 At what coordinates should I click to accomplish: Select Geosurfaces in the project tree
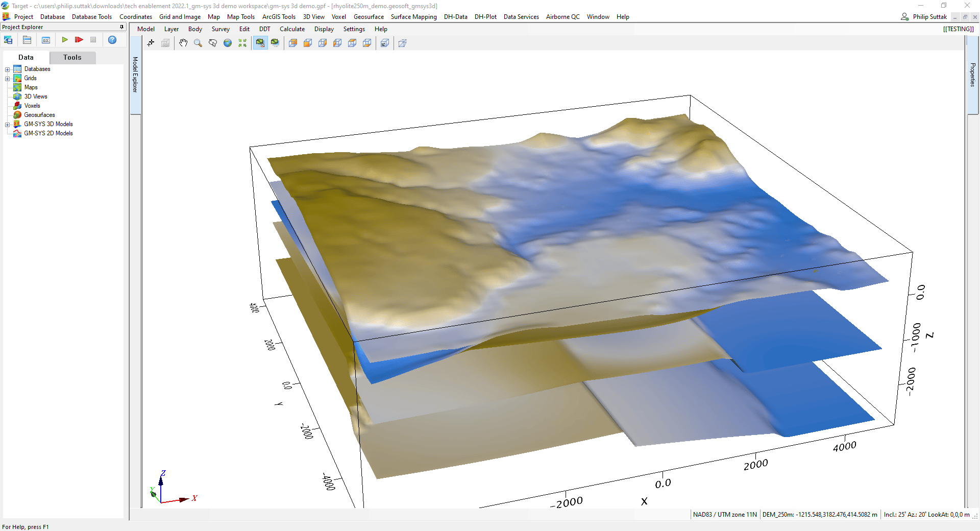point(39,115)
